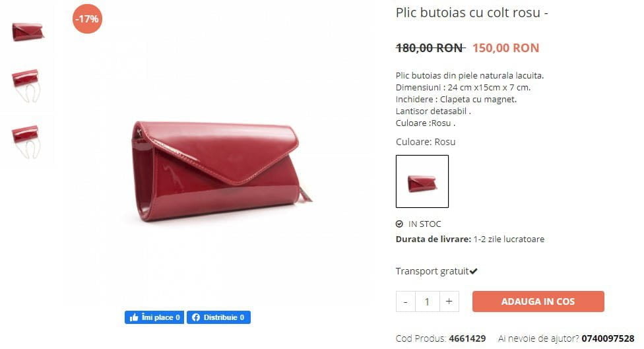The width and height of the screenshot is (644, 349).
Task: Click the Facebook thumbs-up like icon
Action: click(134, 317)
